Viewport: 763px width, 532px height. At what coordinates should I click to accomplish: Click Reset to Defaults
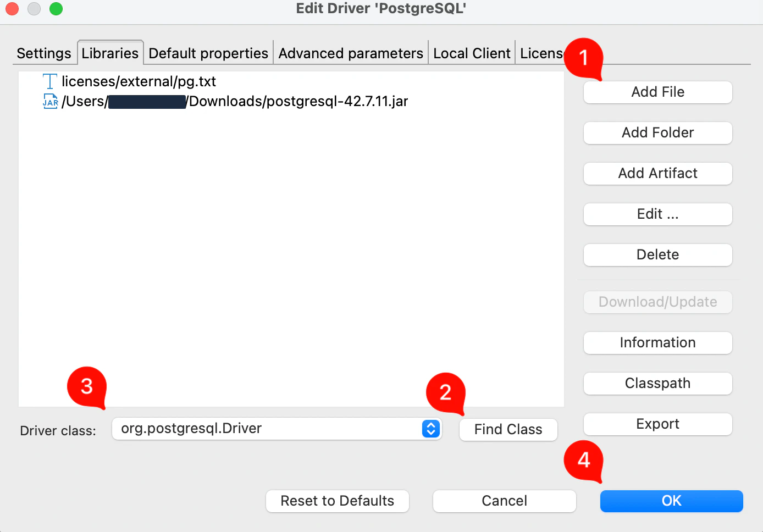[x=338, y=501]
